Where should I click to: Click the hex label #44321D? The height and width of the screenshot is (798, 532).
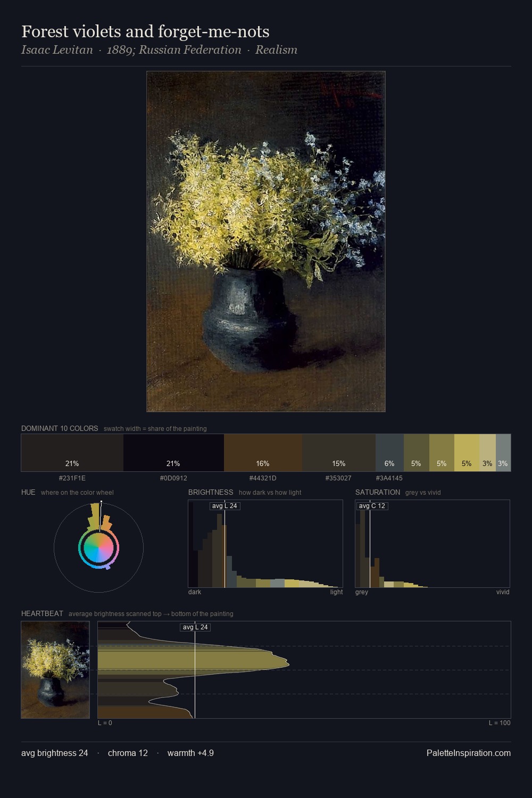coord(263,478)
